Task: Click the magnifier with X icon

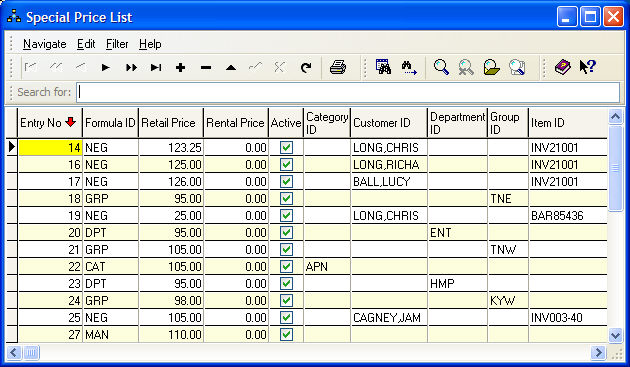Action: pyautogui.click(x=466, y=67)
